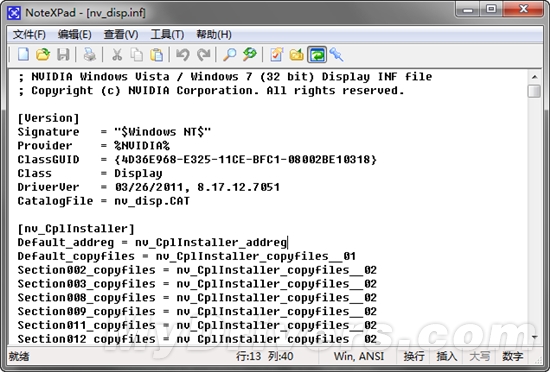Click the CatalogFile = nv_disp.CAT line
This screenshot has height=372, width=550.
tap(104, 201)
